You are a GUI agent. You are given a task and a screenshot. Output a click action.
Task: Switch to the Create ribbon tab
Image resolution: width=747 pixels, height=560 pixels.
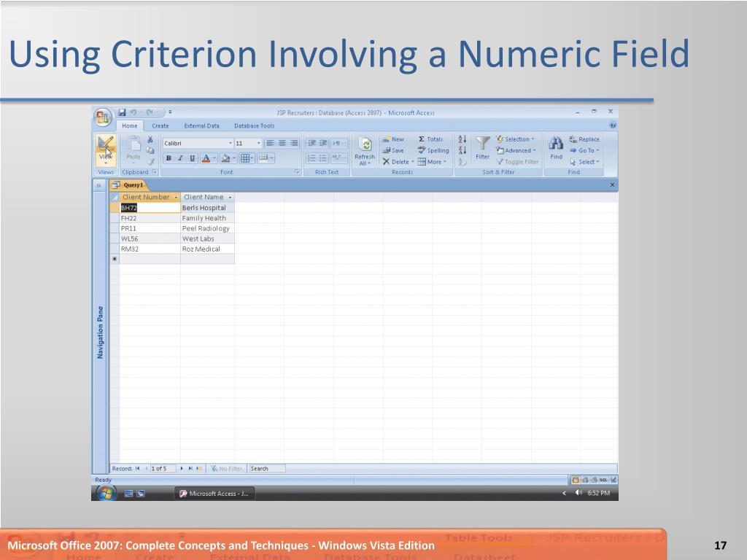(160, 125)
